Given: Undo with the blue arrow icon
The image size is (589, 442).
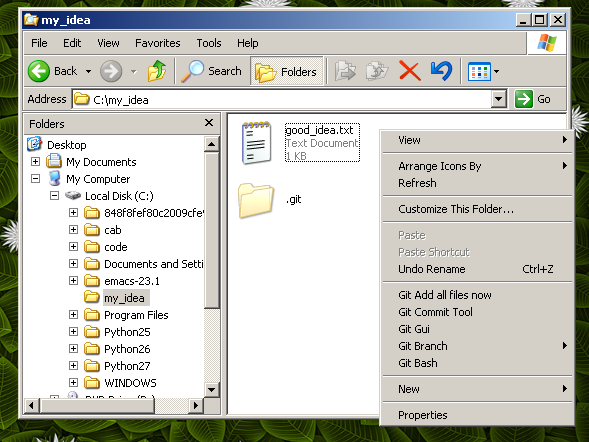Looking at the screenshot, I should pyautogui.click(x=441, y=71).
